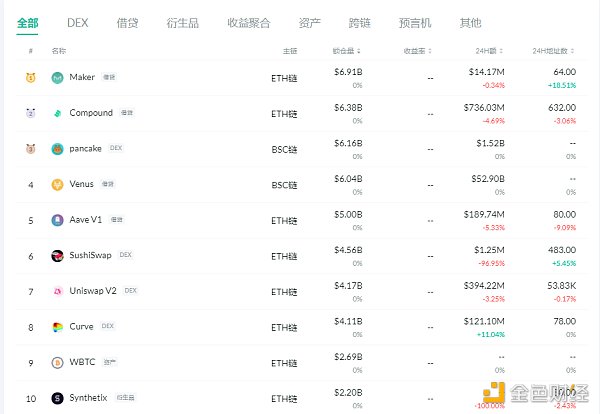This screenshot has height=414, width=600.
Task: Click the pancake logo icon
Action: click(x=58, y=149)
